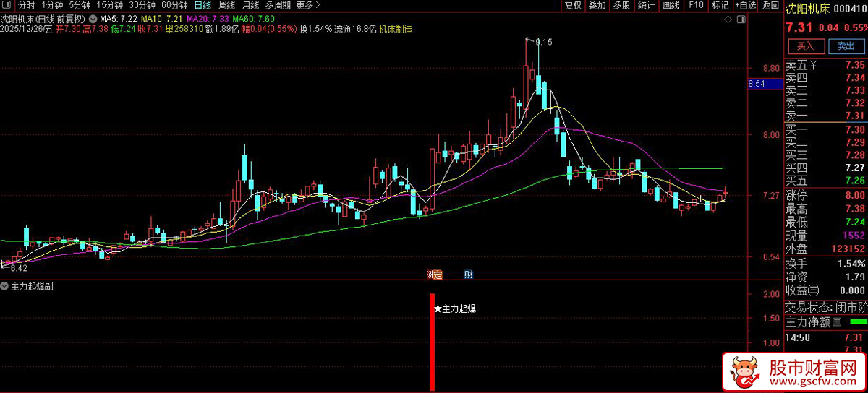Image resolution: width=868 pixels, height=393 pixels.
Task: Select the 周线 weekly chart tab
Action: [x=227, y=5]
